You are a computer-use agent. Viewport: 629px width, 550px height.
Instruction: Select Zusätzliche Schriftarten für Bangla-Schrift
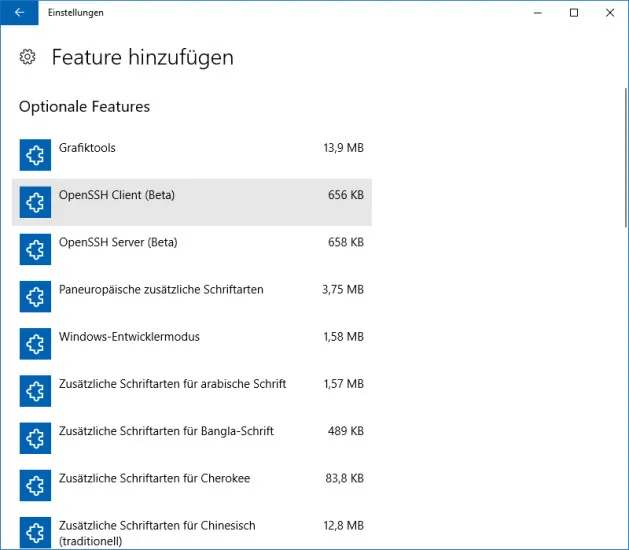coord(166,431)
